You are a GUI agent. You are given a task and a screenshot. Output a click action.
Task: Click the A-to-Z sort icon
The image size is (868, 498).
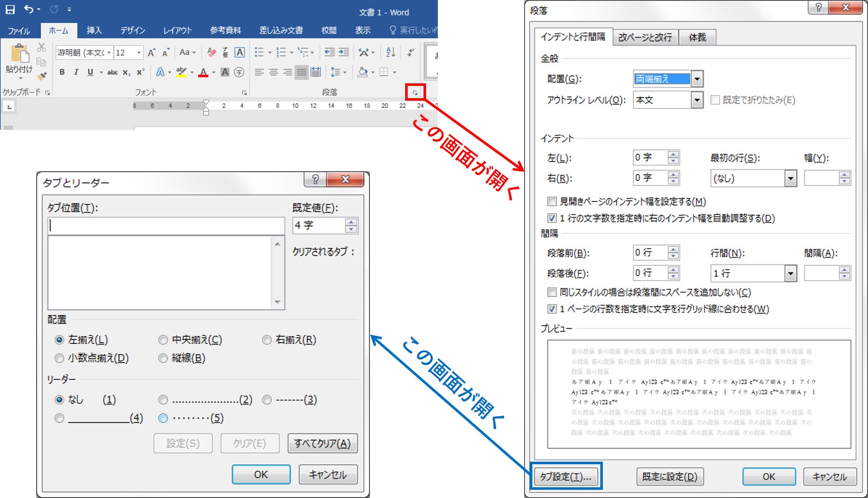(x=391, y=52)
